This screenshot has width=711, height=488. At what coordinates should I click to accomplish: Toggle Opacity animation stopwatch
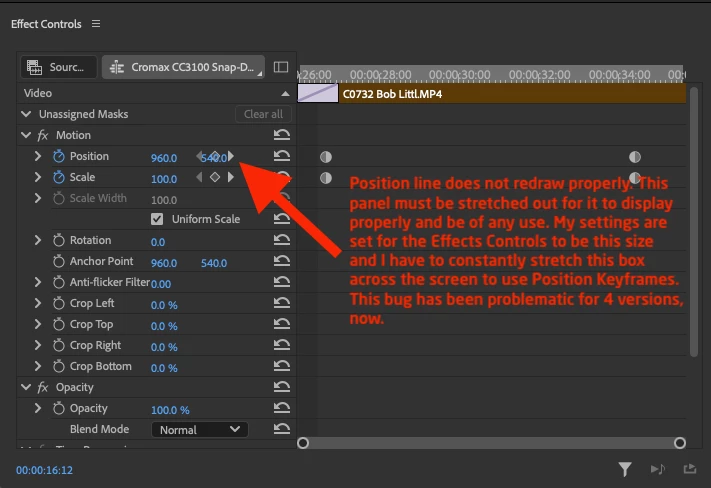58,408
